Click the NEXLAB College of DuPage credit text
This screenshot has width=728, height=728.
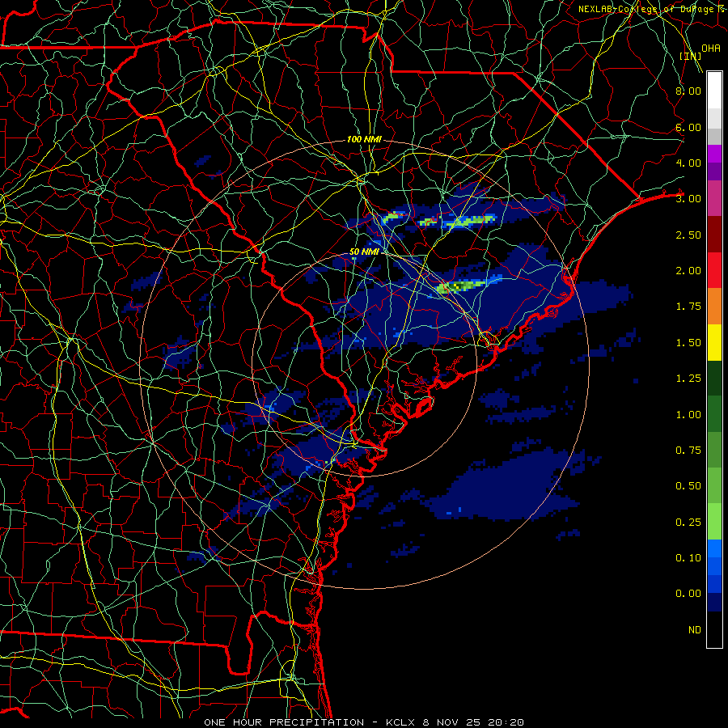[652, 9]
